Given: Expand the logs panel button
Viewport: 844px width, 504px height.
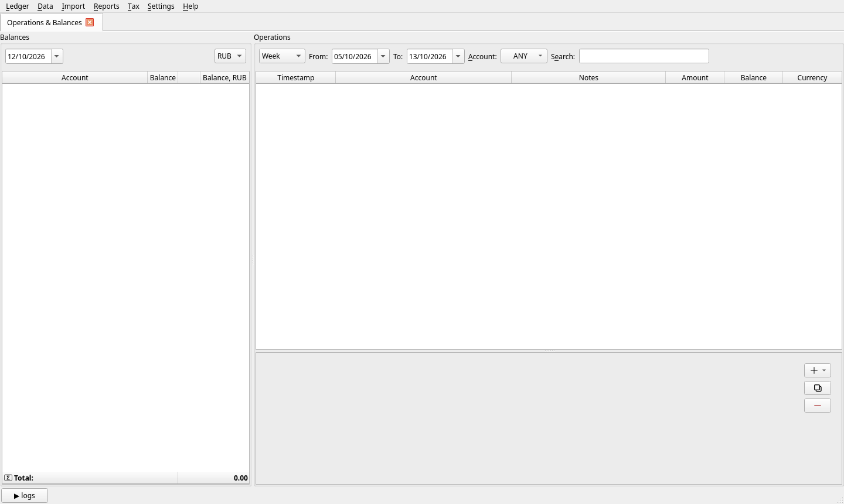Looking at the screenshot, I should coord(25,496).
